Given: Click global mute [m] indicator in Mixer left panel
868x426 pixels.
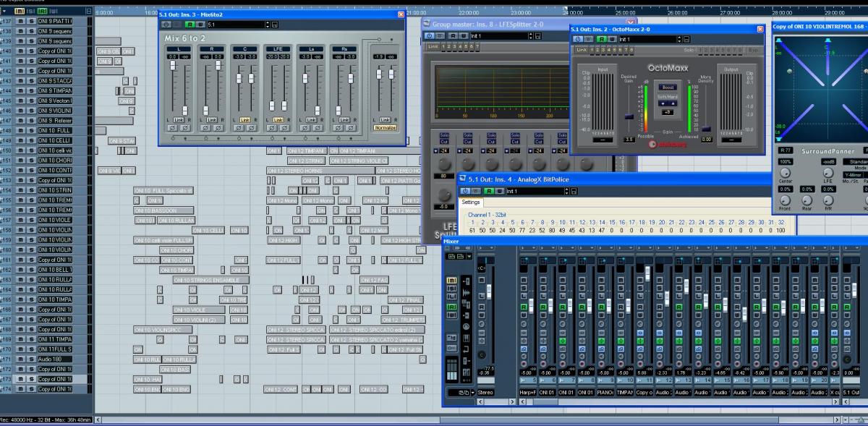Looking at the screenshot, I should (451, 280).
